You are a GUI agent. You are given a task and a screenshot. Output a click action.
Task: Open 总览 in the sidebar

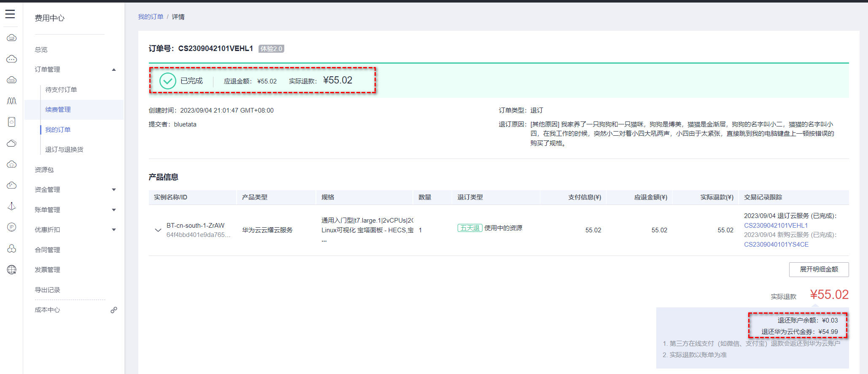[x=41, y=49]
